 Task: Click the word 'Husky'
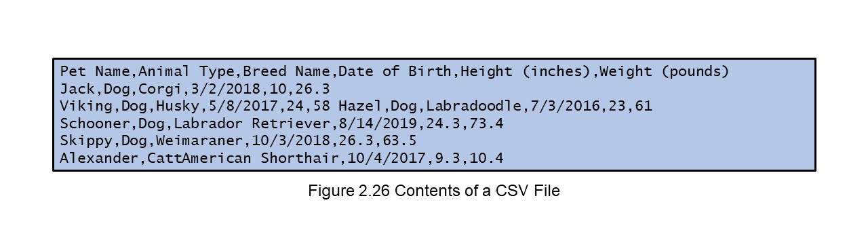coord(177,107)
